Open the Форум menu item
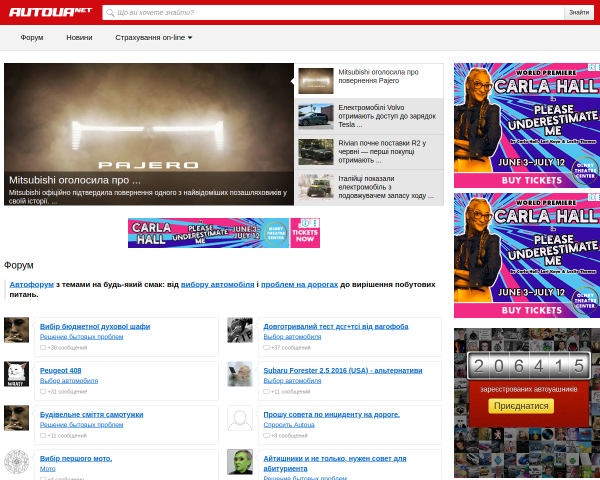 [x=32, y=38]
